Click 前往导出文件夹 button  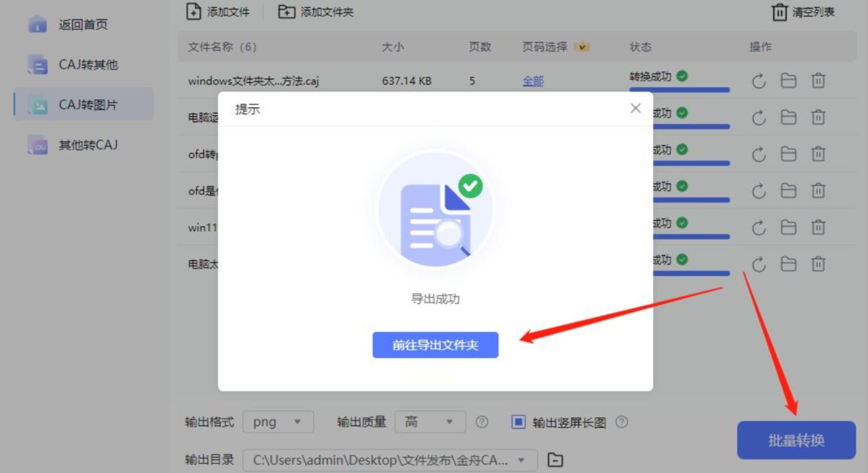435,345
